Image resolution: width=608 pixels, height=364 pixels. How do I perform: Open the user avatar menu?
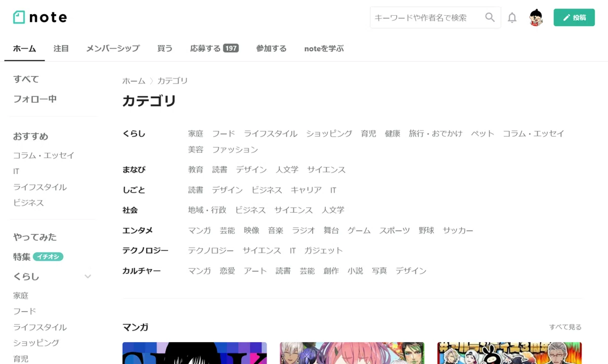tap(536, 18)
